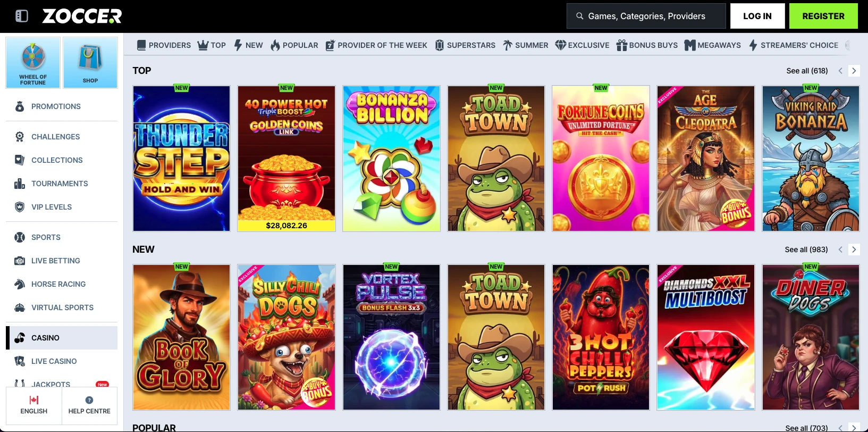This screenshot has width=868, height=432.
Task: Open the Wheel of Fortune tile
Action: (x=33, y=62)
